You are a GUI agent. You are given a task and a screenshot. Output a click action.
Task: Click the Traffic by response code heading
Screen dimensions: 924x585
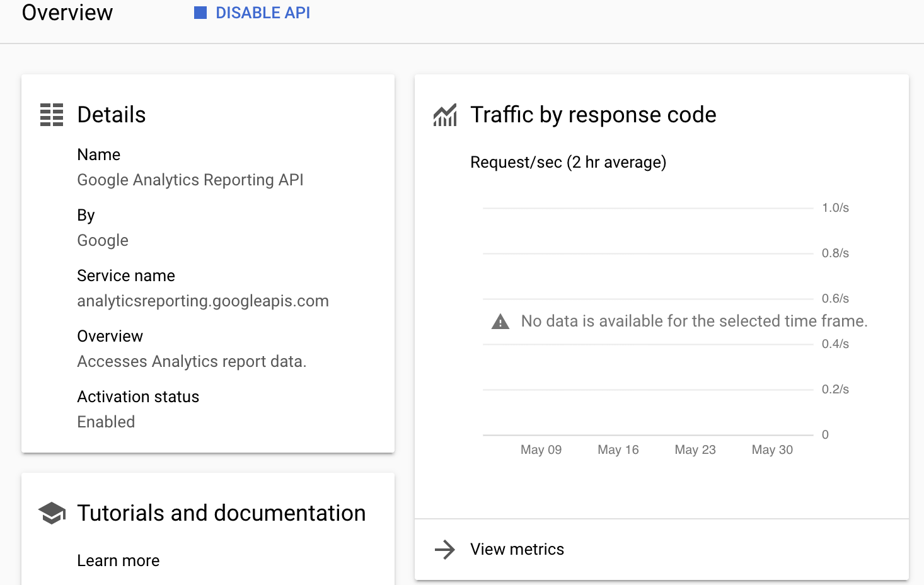(x=593, y=115)
